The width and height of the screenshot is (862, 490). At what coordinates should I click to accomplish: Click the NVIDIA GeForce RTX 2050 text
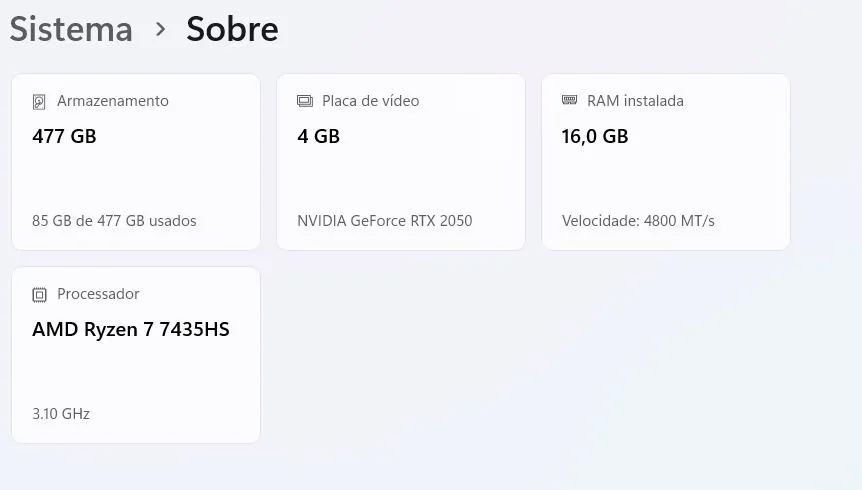click(x=384, y=221)
